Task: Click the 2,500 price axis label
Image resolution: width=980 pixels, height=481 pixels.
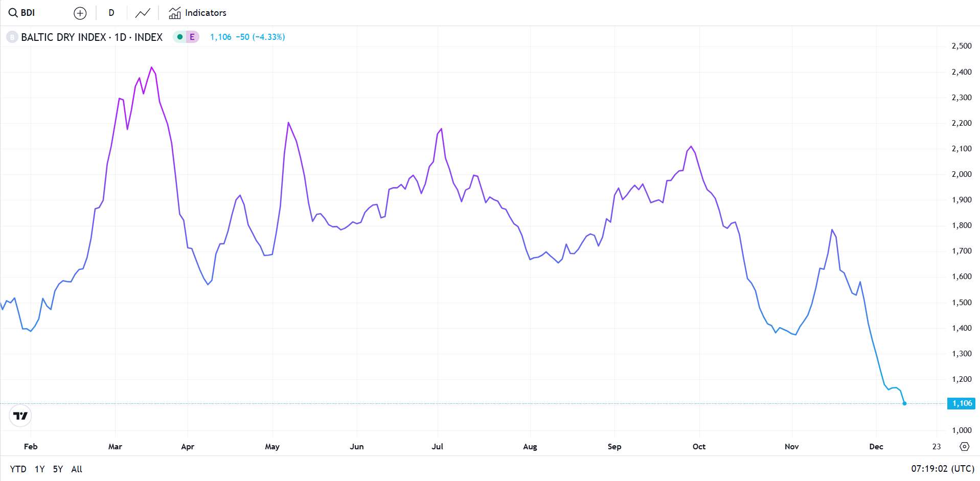Action: coord(962,46)
